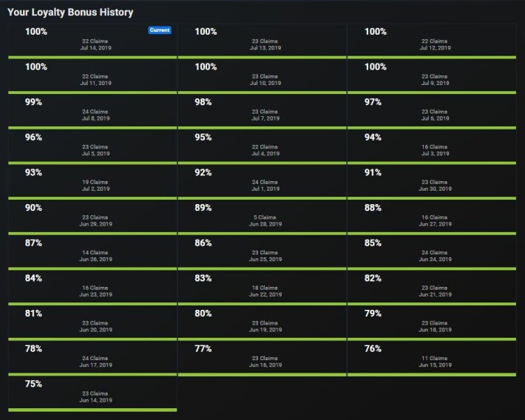The width and height of the screenshot is (525, 420).
Task: Click the 76% entry with 11 claims
Action: [x=432, y=359]
